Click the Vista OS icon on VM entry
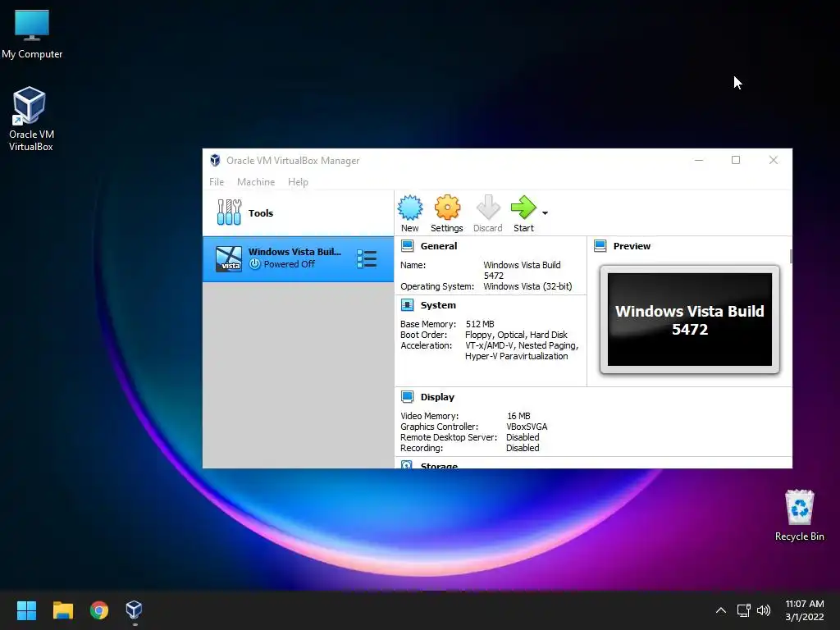The image size is (840, 630). pos(229,258)
